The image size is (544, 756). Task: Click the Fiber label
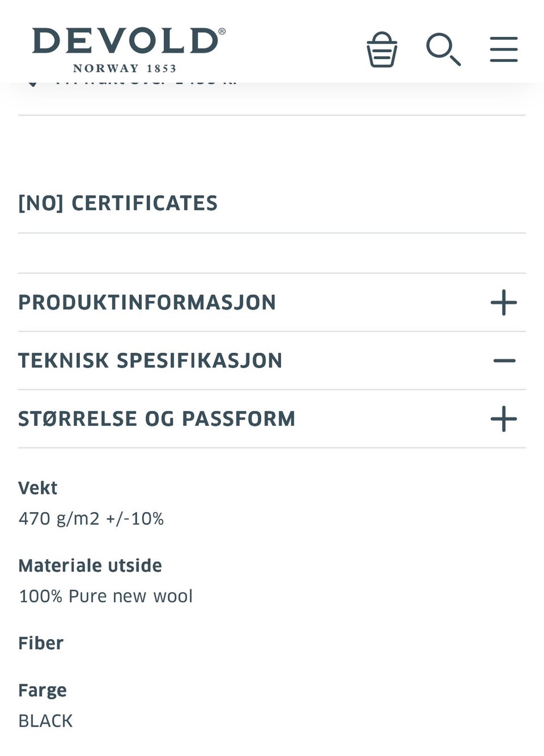click(41, 643)
